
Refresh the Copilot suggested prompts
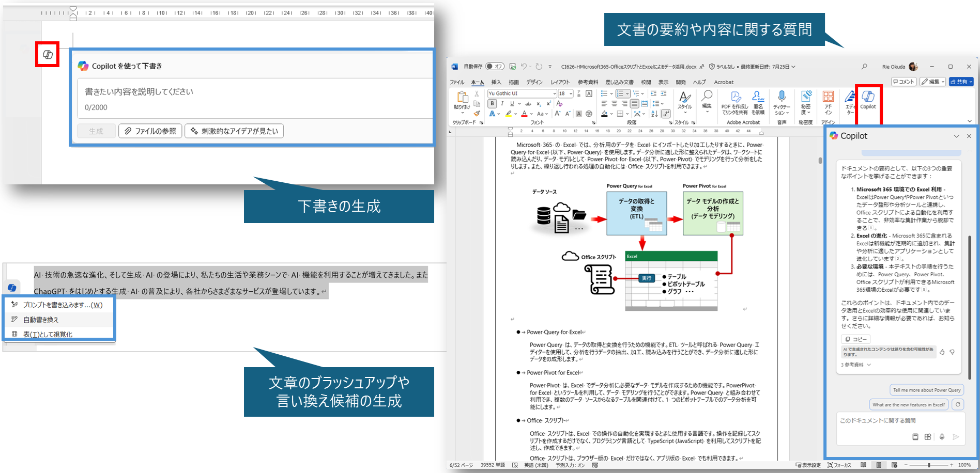(958, 404)
